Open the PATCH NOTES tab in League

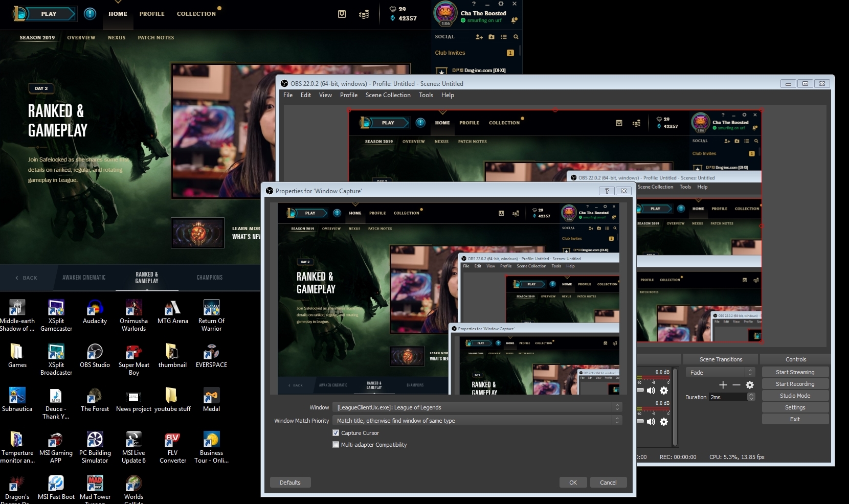pos(156,37)
